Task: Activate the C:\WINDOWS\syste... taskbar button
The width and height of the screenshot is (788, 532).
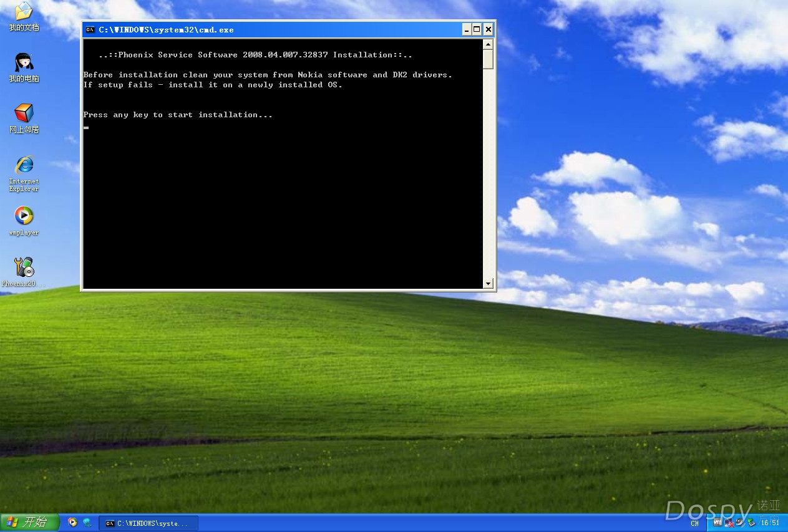Action: 148,523
